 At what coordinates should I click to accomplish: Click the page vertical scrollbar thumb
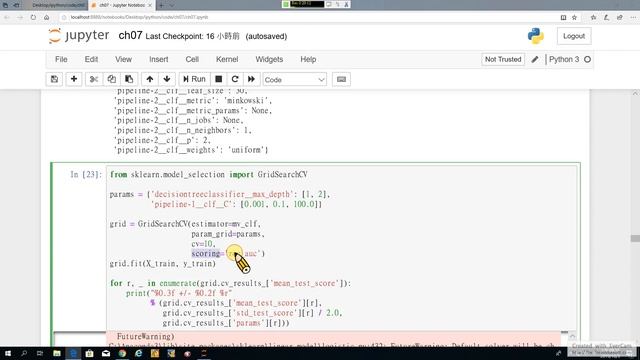pos(635,238)
